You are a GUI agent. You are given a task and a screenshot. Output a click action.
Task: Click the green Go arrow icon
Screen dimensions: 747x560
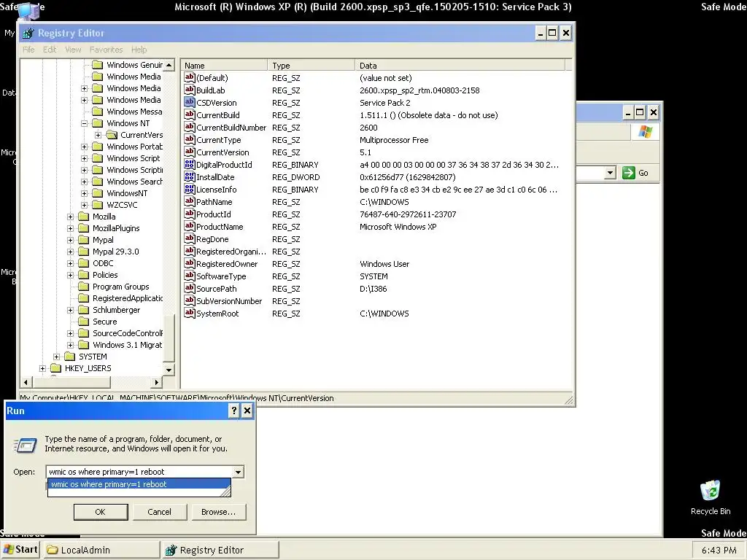[x=628, y=173]
